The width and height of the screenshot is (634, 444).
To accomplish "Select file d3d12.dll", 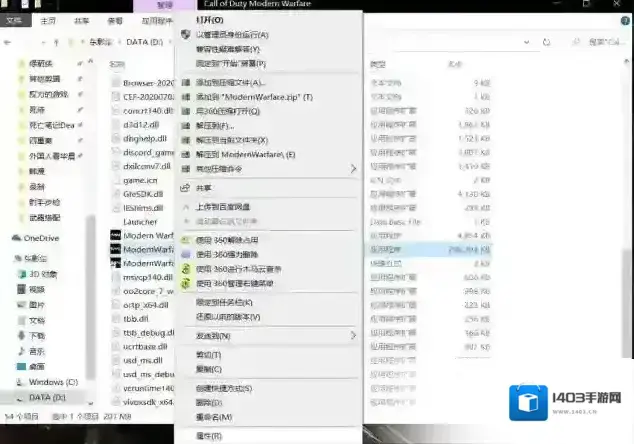I will [x=141, y=125].
